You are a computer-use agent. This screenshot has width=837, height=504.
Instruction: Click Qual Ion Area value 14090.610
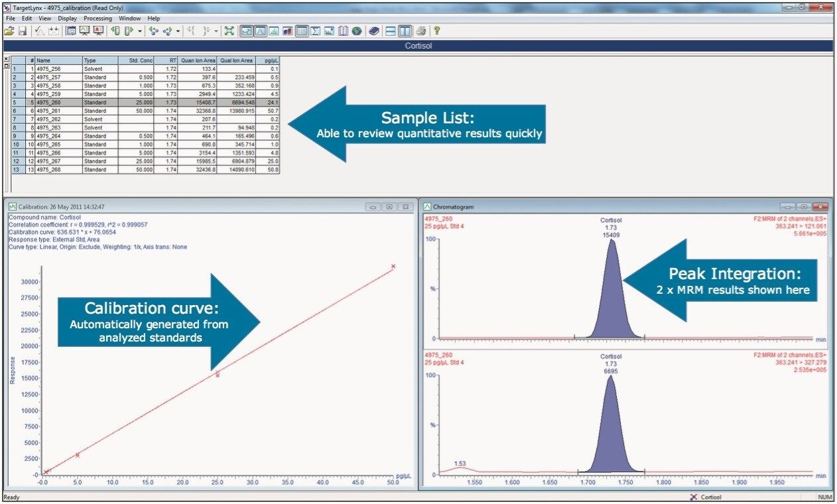pyautogui.click(x=241, y=170)
